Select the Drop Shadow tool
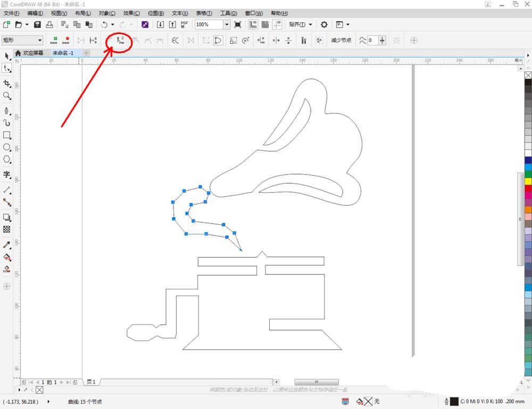The width and height of the screenshot is (532, 409). [7, 217]
